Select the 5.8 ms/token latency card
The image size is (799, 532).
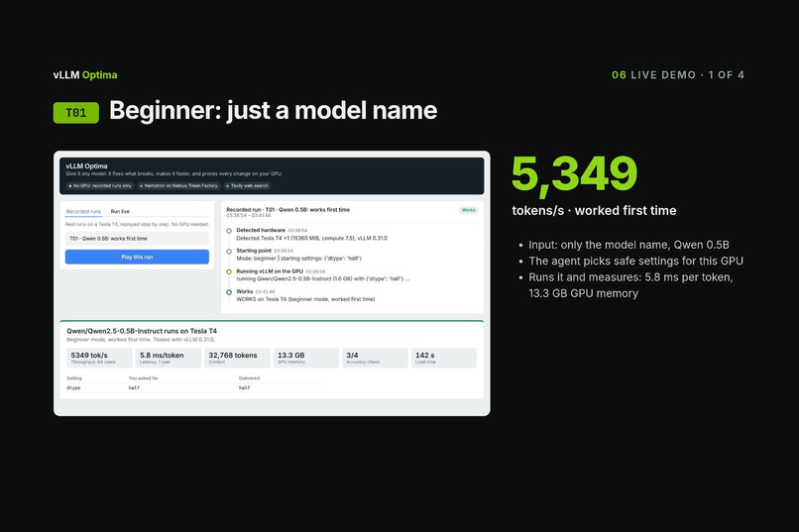[x=169, y=358]
